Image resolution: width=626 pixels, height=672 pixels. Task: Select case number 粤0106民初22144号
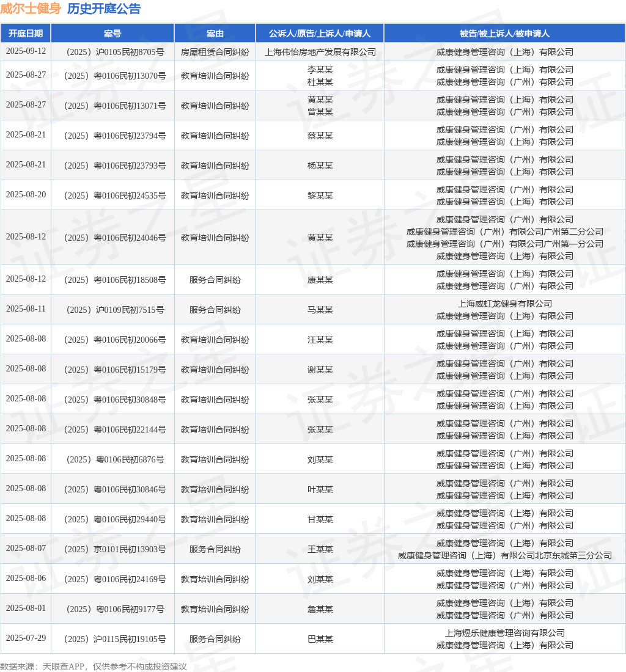point(115,430)
